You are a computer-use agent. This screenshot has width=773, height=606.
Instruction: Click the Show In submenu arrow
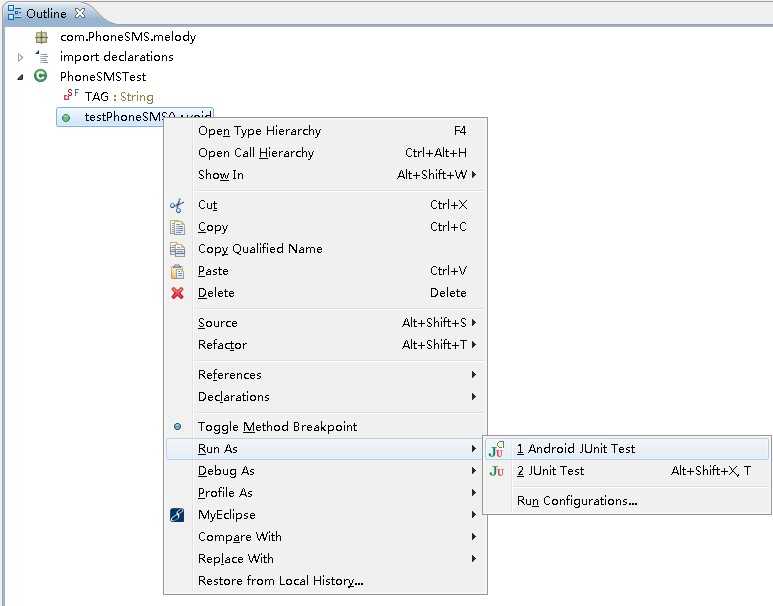[474, 175]
